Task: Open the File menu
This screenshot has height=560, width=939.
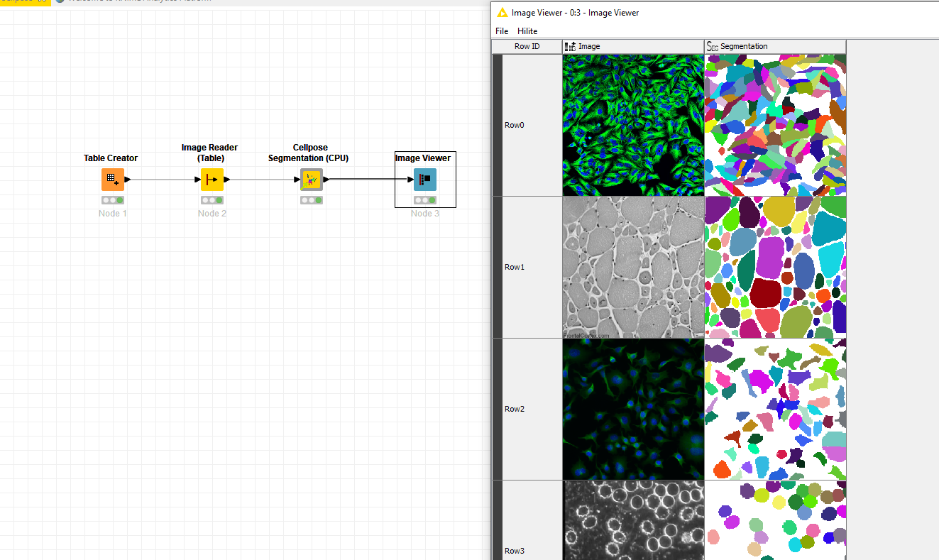Action: coord(502,31)
